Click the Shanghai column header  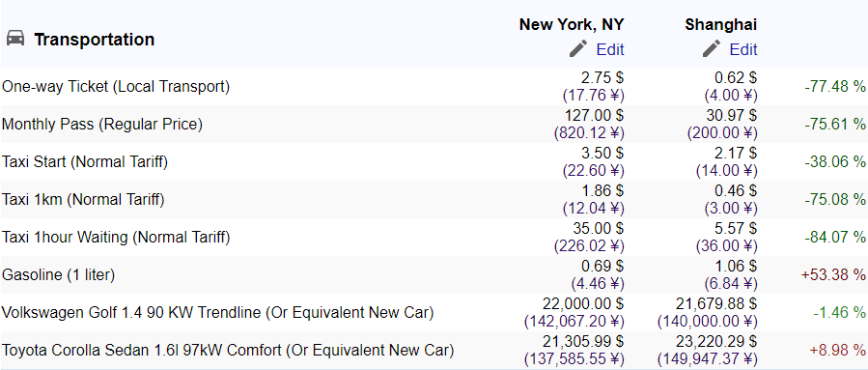720,24
